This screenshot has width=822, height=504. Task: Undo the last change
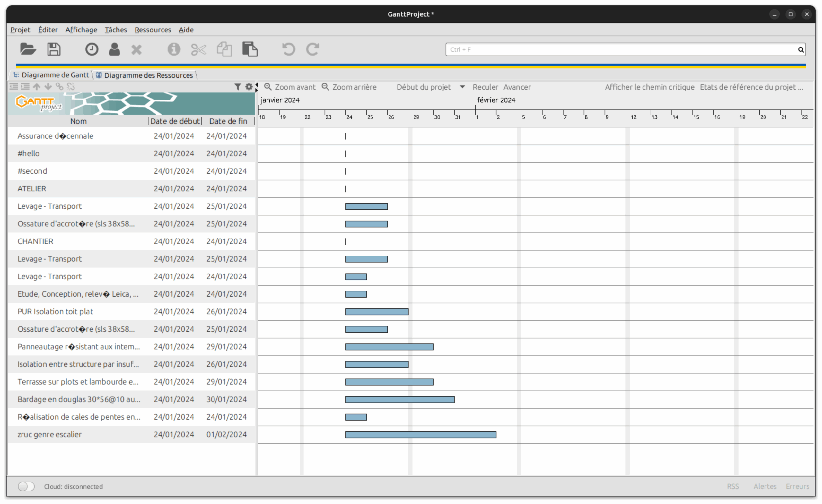click(x=288, y=49)
